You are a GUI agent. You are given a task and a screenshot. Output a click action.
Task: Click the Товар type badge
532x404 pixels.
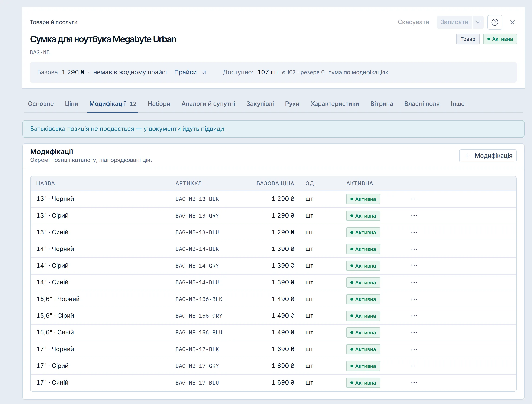(x=468, y=39)
